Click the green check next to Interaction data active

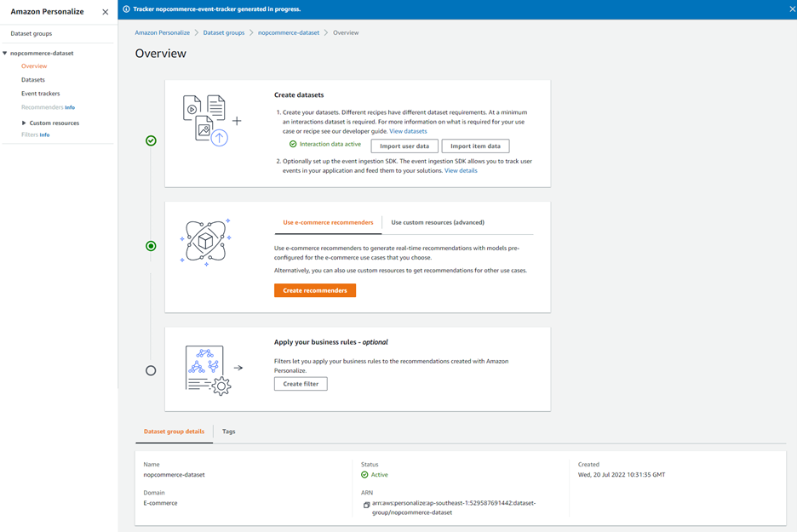(293, 145)
